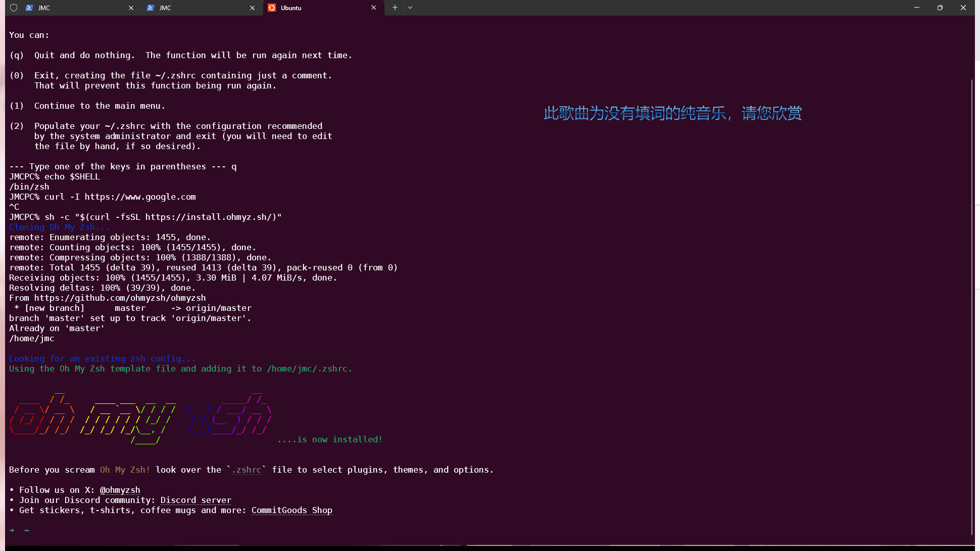Open the Discord server link
The image size is (980, 551).
click(195, 500)
